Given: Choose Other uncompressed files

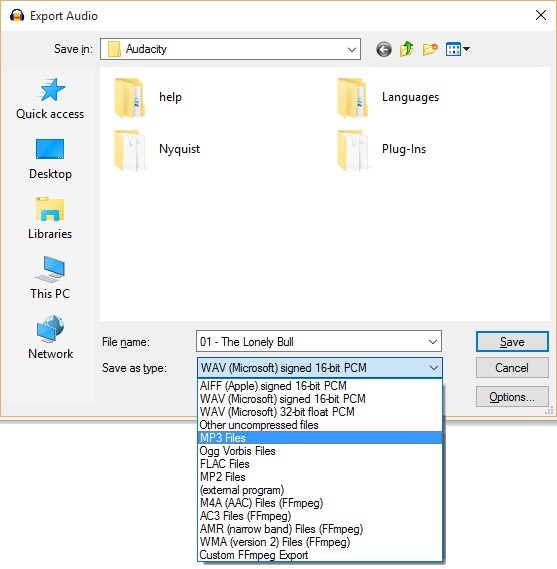Looking at the screenshot, I should pos(320,425).
